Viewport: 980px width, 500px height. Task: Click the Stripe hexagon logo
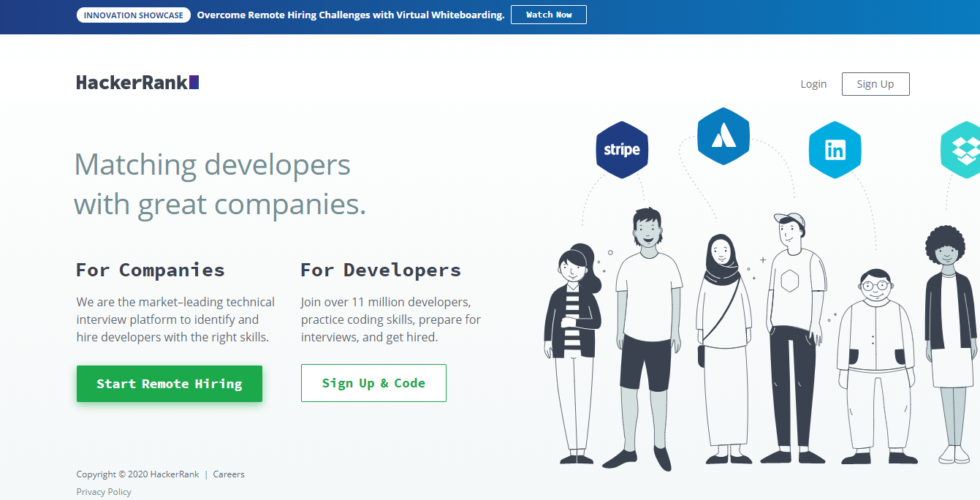622,150
